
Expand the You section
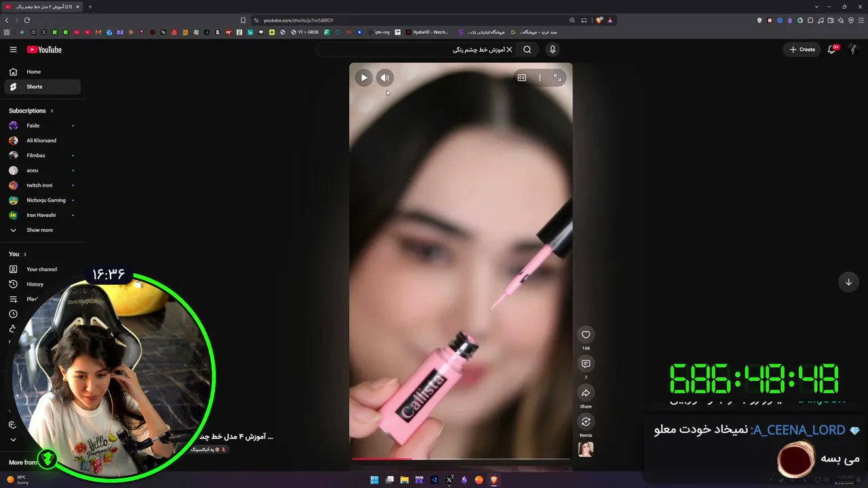(x=18, y=254)
